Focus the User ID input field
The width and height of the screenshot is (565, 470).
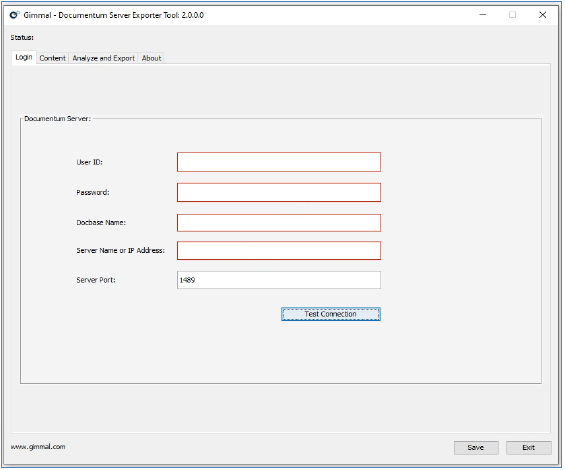coord(279,162)
